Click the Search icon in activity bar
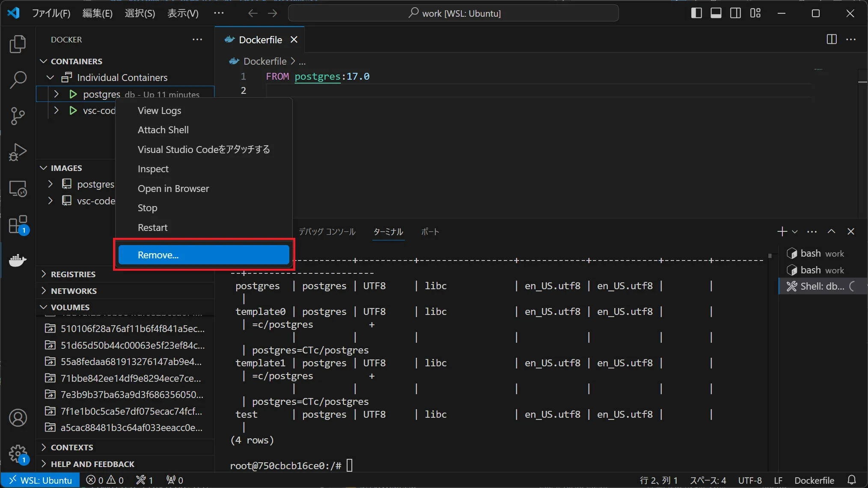The height and width of the screenshot is (488, 868). (18, 79)
